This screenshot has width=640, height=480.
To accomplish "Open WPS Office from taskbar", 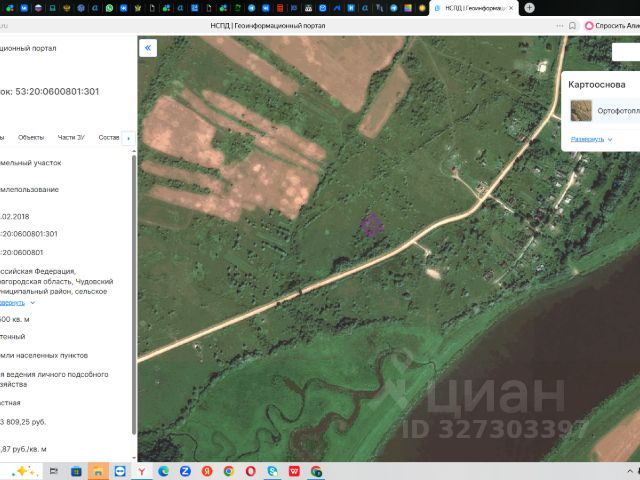I will pos(294,471).
